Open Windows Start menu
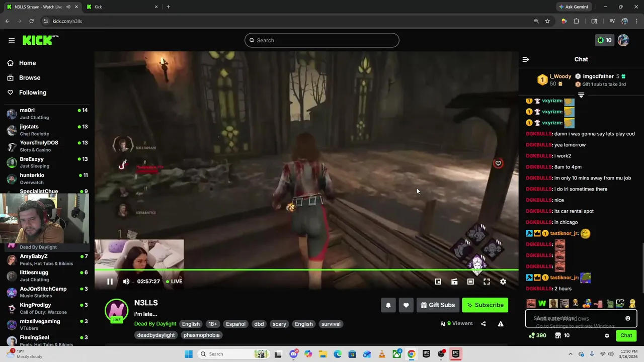This screenshot has width=644, height=362. 189,354
